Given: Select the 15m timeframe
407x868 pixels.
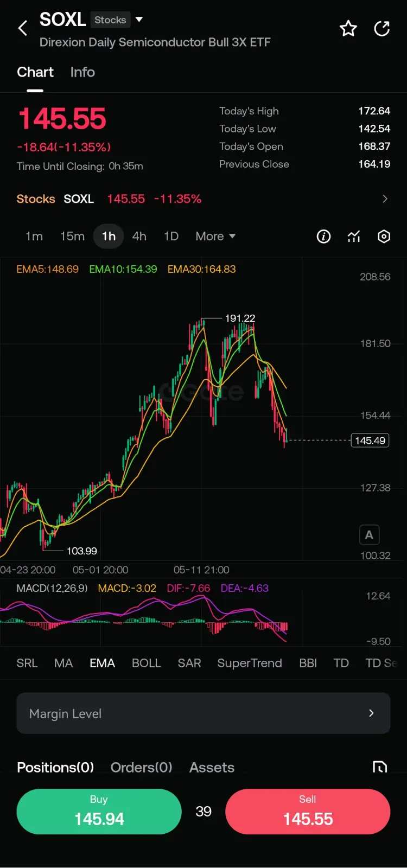Looking at the screenshot, I should [72, 236].
